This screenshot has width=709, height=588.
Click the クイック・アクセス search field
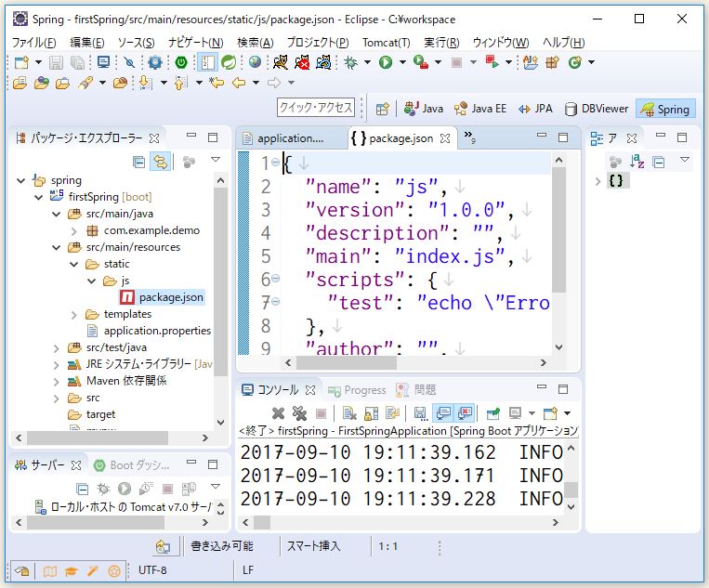pyautogui.click(x=316, y=108)
